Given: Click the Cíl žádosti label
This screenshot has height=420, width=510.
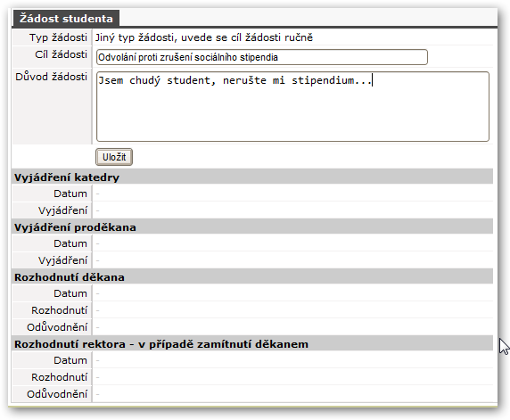Looking at the screenshot, I should (62, 54).
